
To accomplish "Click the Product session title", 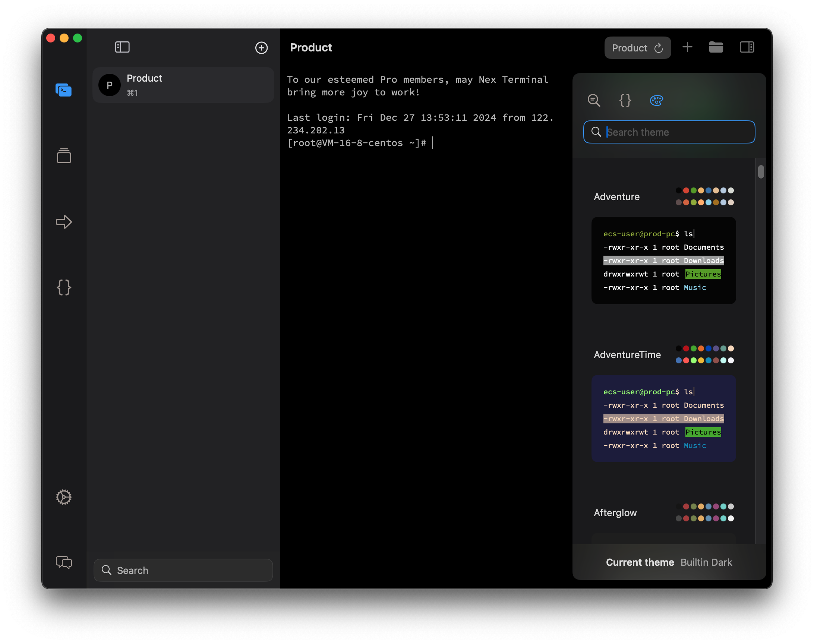I will tap(311, 47).
